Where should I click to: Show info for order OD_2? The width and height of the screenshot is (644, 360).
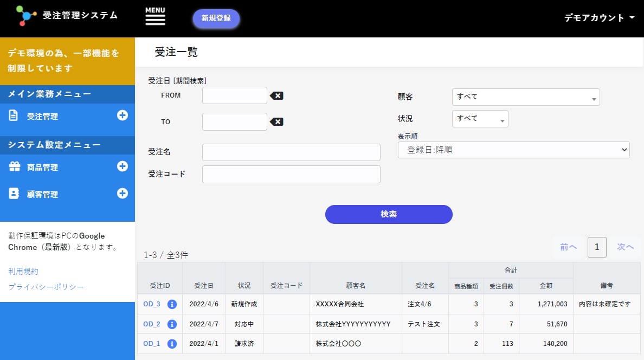172,324
